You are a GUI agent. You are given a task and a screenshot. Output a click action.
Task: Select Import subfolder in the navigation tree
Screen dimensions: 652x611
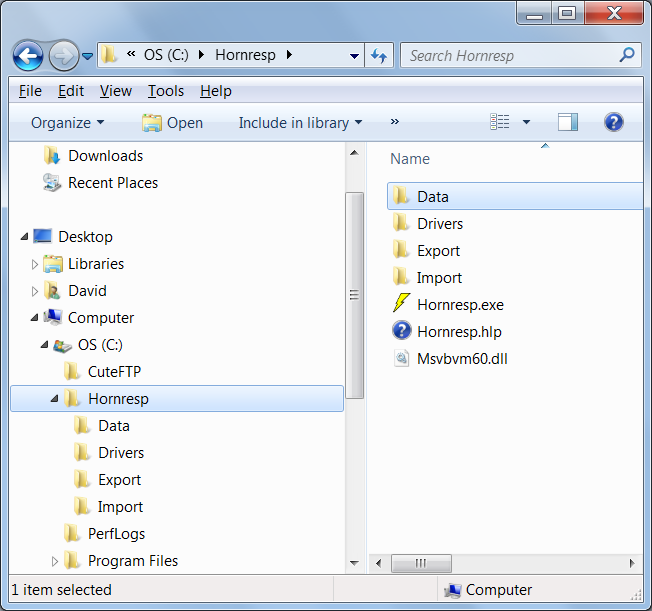[120, 507]
